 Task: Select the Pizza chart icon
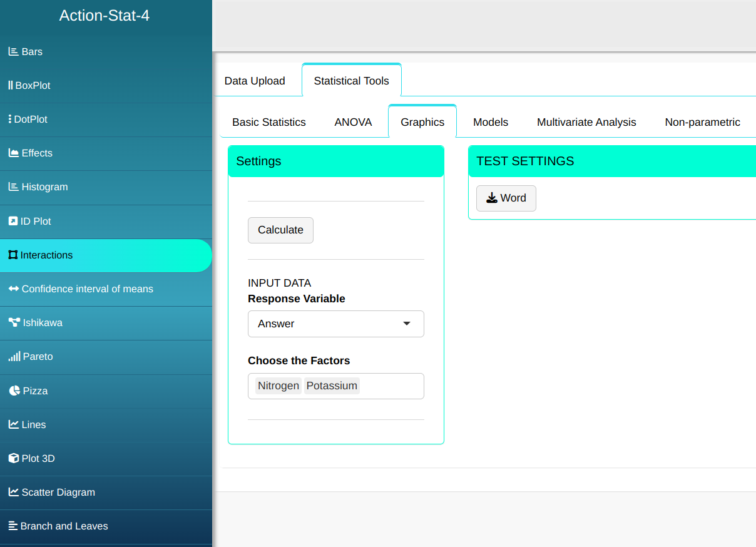pos(14,391)
